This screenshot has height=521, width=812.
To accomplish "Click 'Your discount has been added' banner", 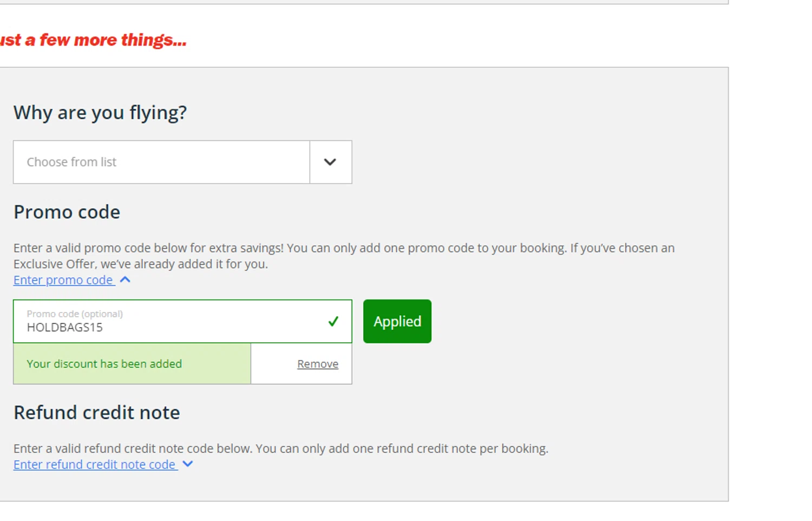I will click(x=104, y=364).
